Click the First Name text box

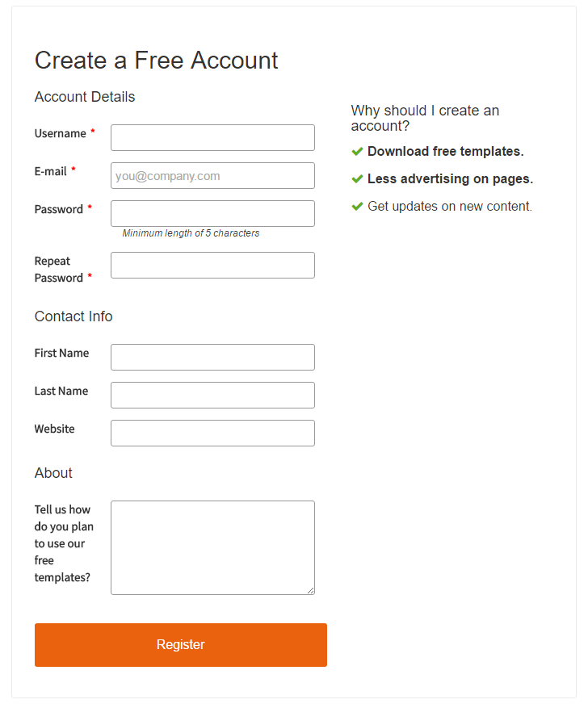(212, 357)
